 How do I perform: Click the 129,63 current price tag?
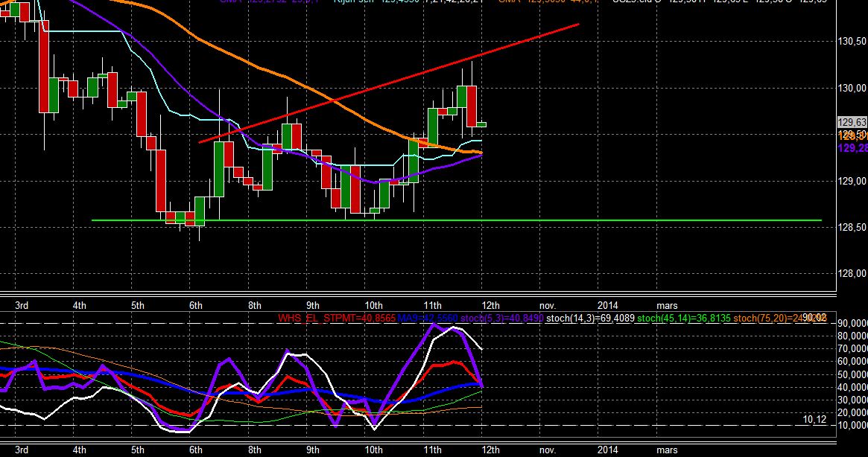(x=852, y=122)
